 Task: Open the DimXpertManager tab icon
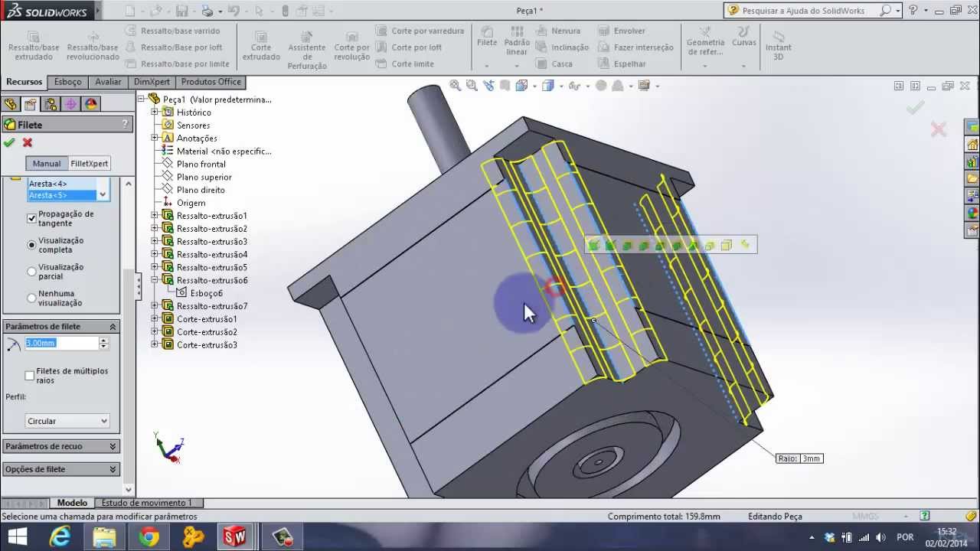click(70, 104)
